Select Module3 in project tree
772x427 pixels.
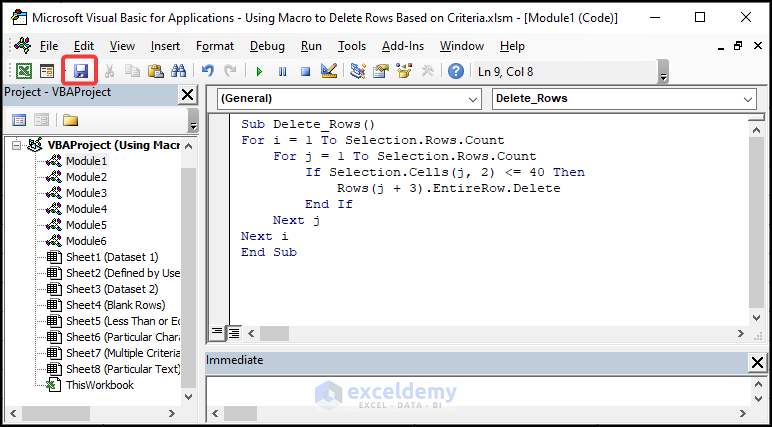click(x=86, y=193)
